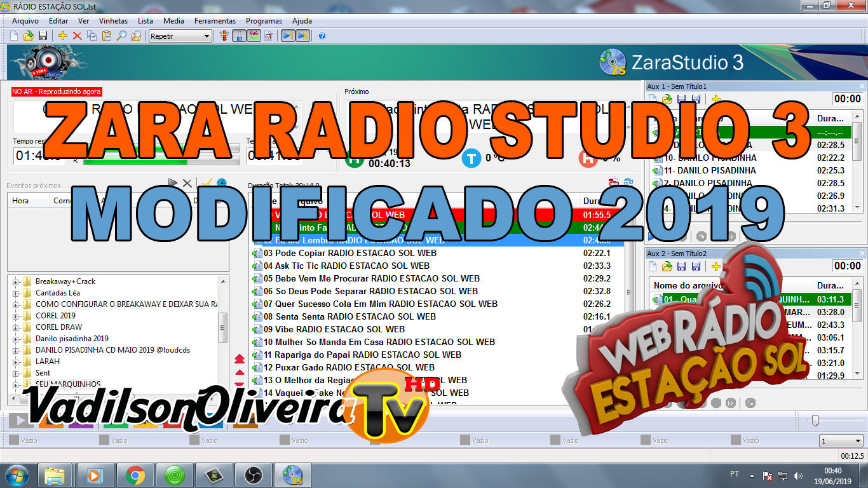The image size is (868, 488).
Task: Open the ZaraStudio help
Action: [322, 36]
